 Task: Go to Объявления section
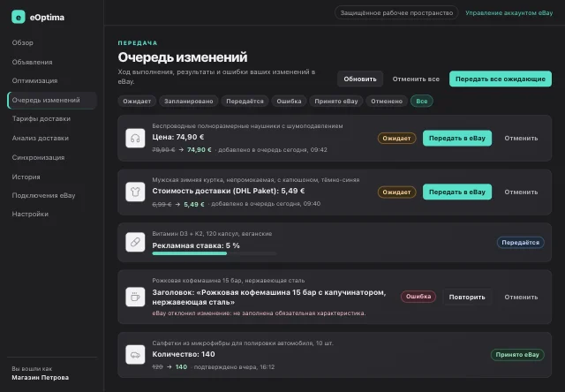point(32,62)
